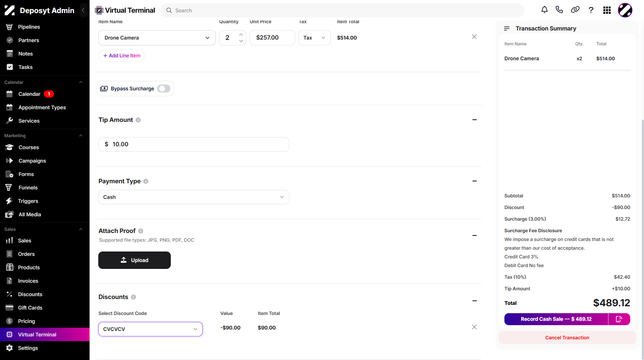Click the top Search field

(x=342, y=11)
